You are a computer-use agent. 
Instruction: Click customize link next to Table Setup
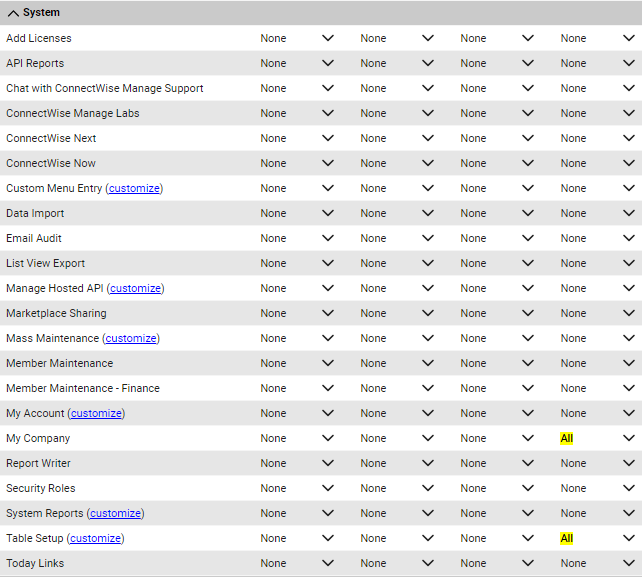(96, 538)
